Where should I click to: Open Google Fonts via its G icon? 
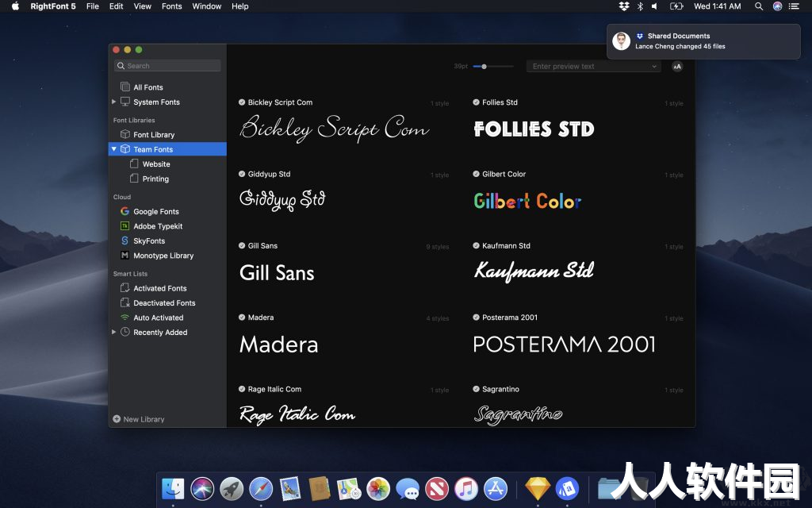[x=124, y=211]
